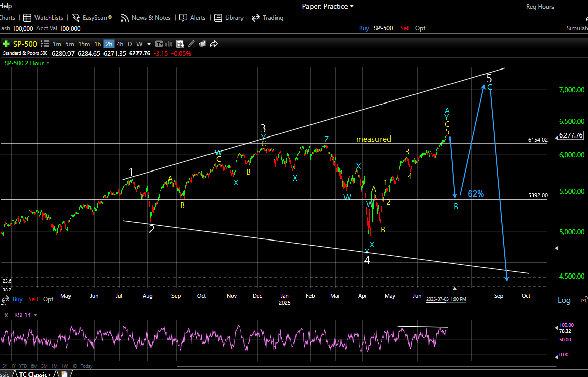Screen dimensions: 588x377
Task: Select the 5m timeframe
Action: click(70, 44)
